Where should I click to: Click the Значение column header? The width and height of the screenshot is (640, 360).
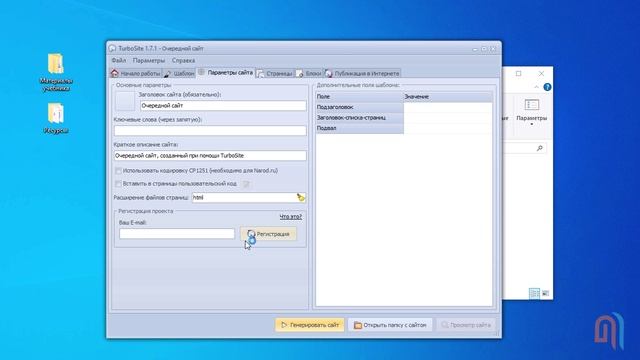coord(448,97)
